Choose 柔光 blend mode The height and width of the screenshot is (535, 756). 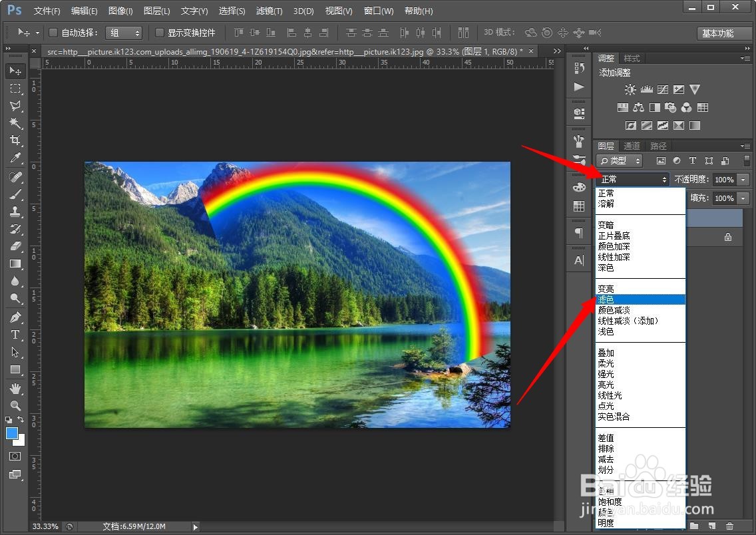point(640,363)
